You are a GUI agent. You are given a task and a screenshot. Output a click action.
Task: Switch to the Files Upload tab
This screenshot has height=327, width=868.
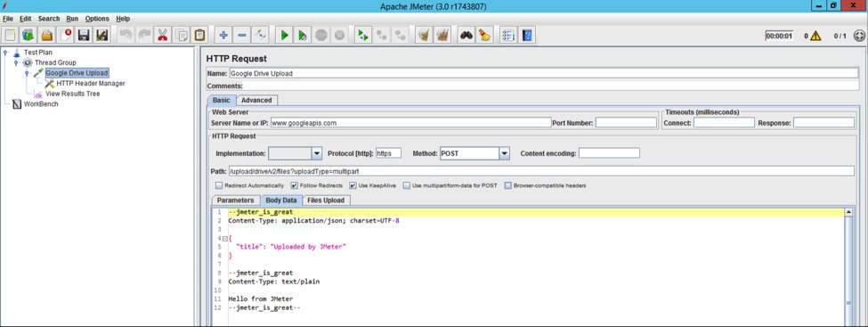[x=326, y=200]
